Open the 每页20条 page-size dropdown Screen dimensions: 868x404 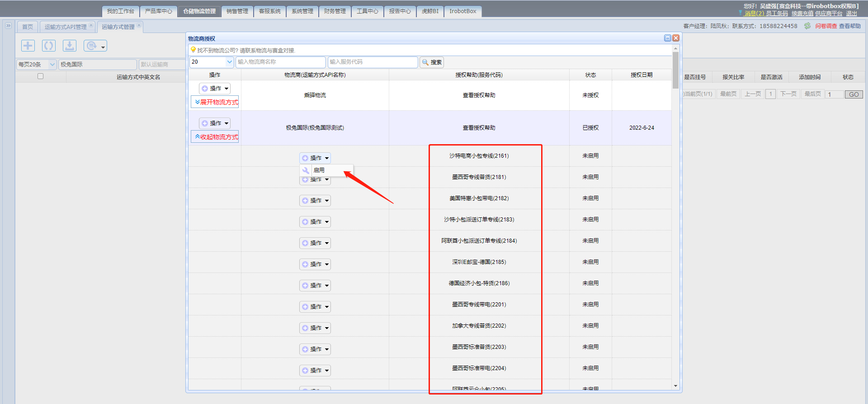pos(37,65)
